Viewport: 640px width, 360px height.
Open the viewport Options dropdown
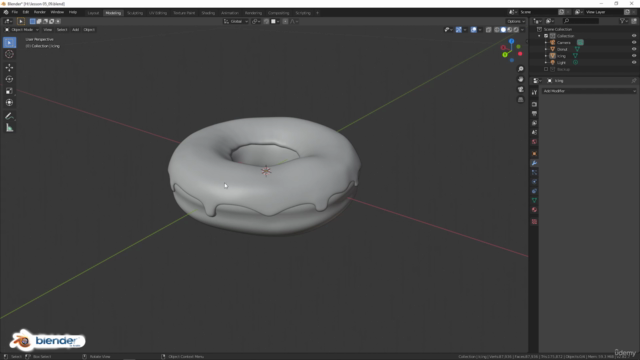[516, 21]
